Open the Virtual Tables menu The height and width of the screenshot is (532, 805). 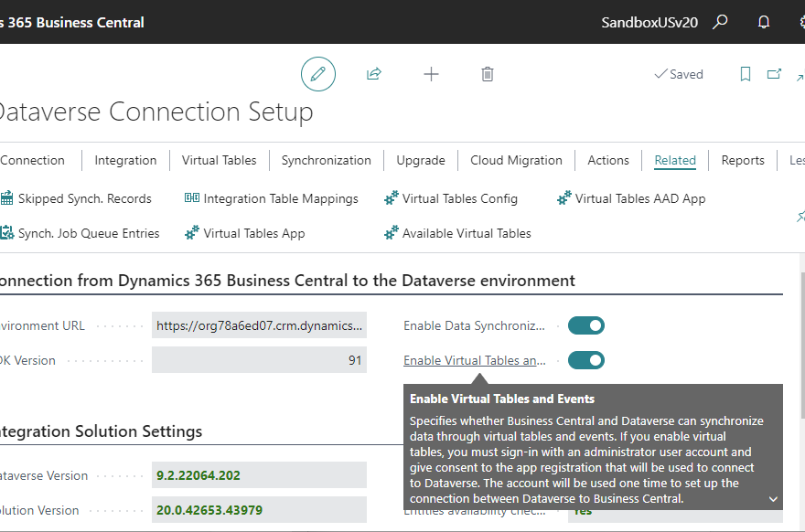(219, 161)
